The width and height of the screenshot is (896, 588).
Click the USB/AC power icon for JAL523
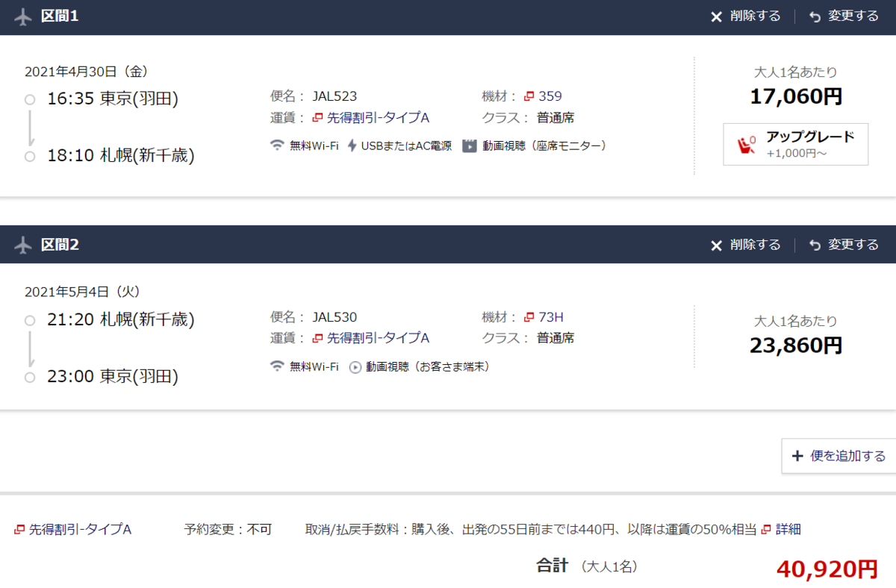[x=350, y=146]
